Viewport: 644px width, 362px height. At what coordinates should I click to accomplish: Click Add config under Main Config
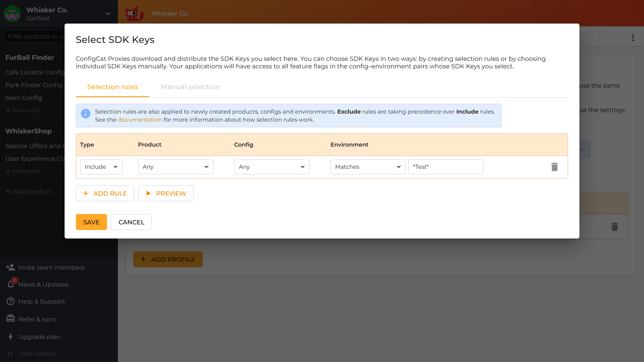pos(23,110)
